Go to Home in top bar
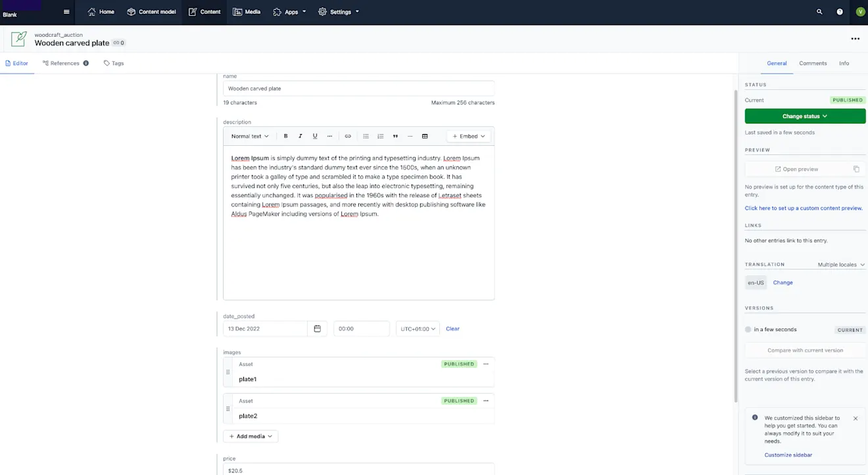Viewport: 868px width, 475px height. click(x=101, y=12)
